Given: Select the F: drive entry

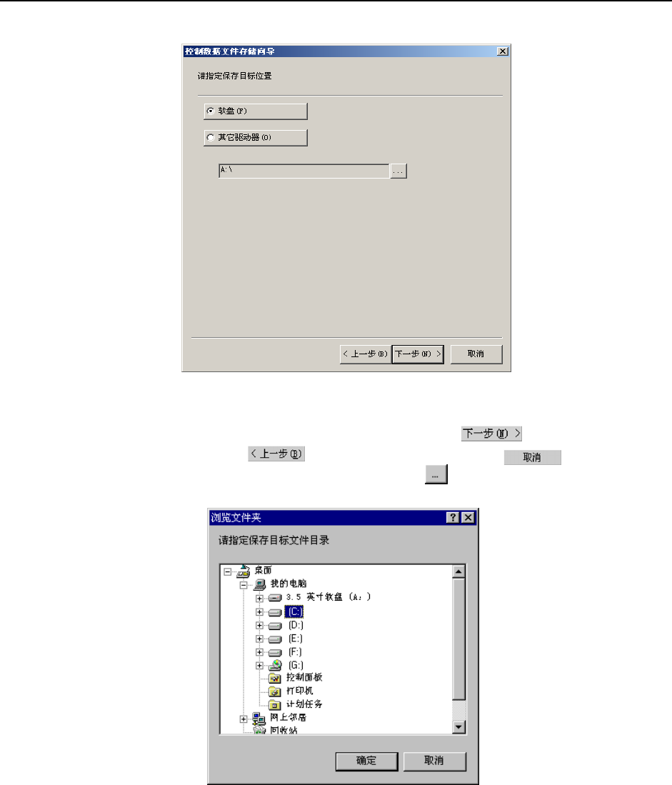Looking at the screenshot, I should click(x=295, y=652).
